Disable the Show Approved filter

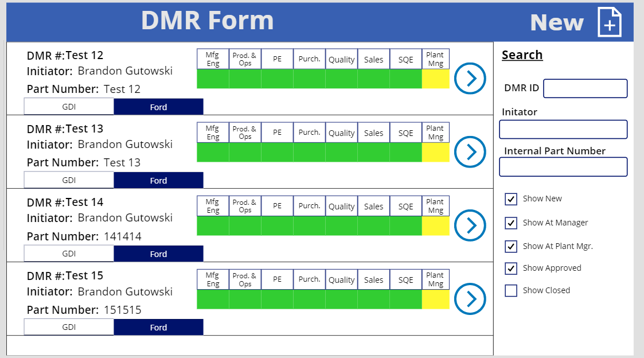(x=511, y=268)
